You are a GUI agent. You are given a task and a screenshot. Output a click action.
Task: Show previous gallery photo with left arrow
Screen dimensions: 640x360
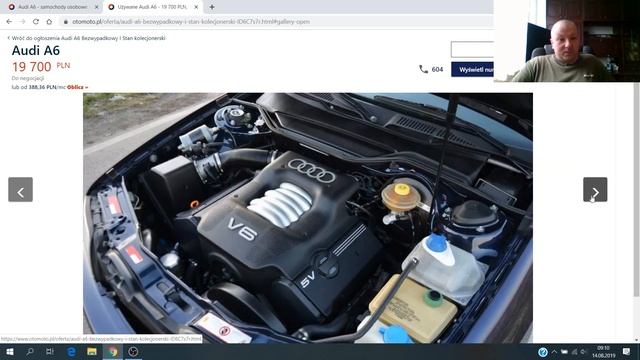pyautogui.click(x=20, y=189)
